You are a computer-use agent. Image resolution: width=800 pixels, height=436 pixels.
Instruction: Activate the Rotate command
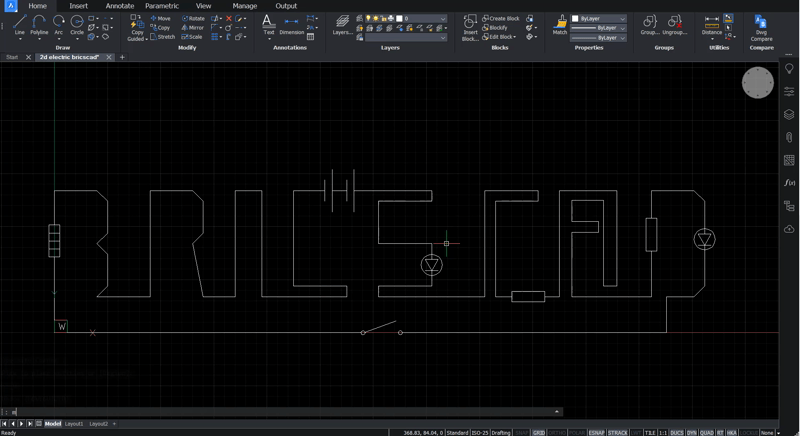pyautogui.click(x=193, y=18)
